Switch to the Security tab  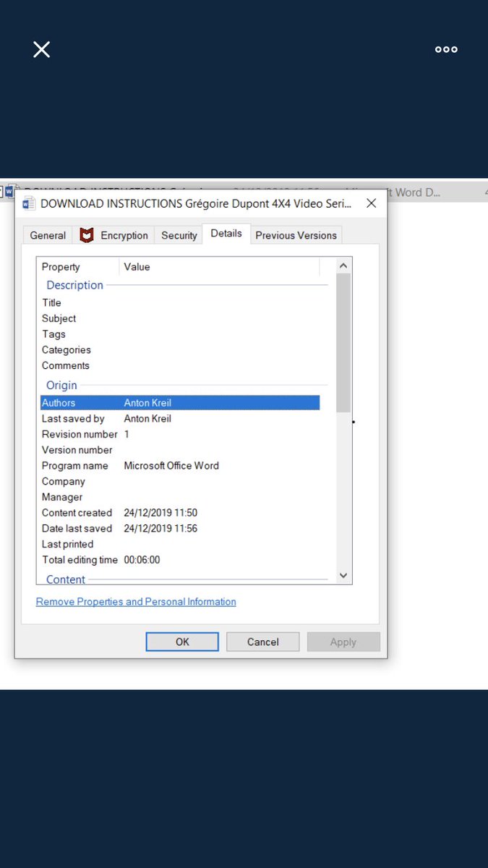[179, 235]
